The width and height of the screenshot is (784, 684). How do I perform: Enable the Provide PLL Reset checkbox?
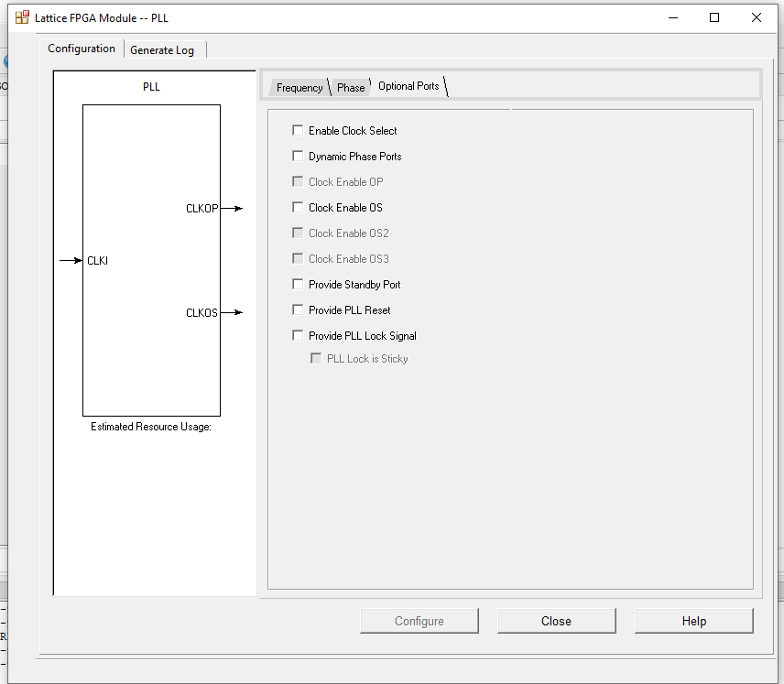[298, 309]
